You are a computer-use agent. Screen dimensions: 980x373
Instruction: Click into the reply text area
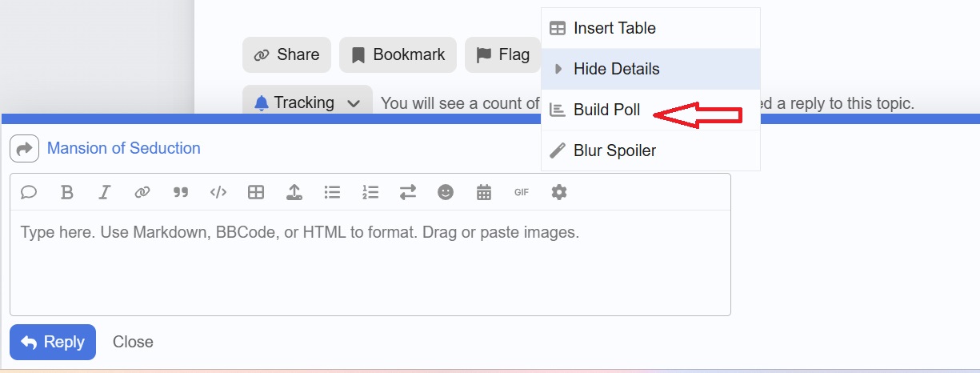(370, 264)
